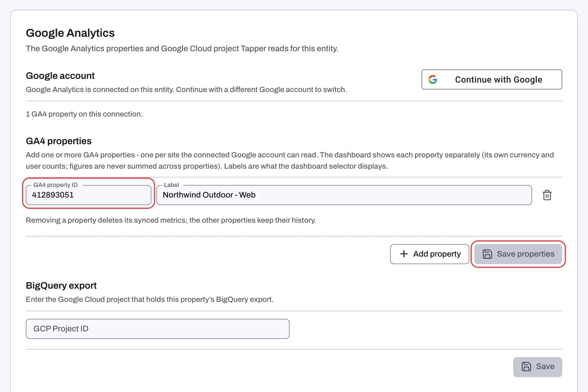Click the BigQuery export heading

pos(61,285)
